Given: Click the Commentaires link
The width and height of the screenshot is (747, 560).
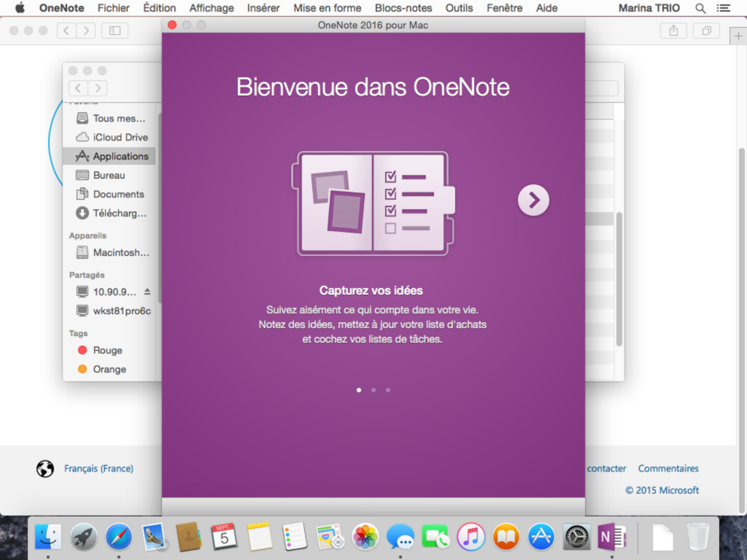Looking at the screenshot, I should [x=668, y=468].
